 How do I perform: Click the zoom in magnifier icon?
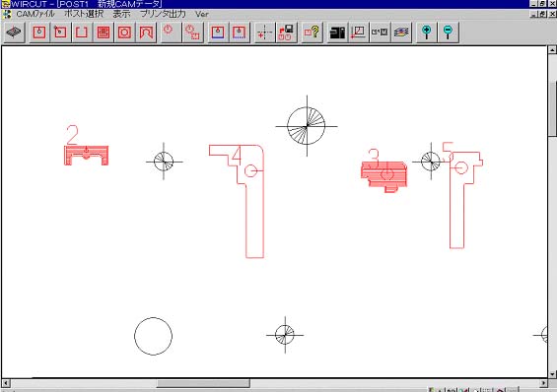[x=427, y=33]
